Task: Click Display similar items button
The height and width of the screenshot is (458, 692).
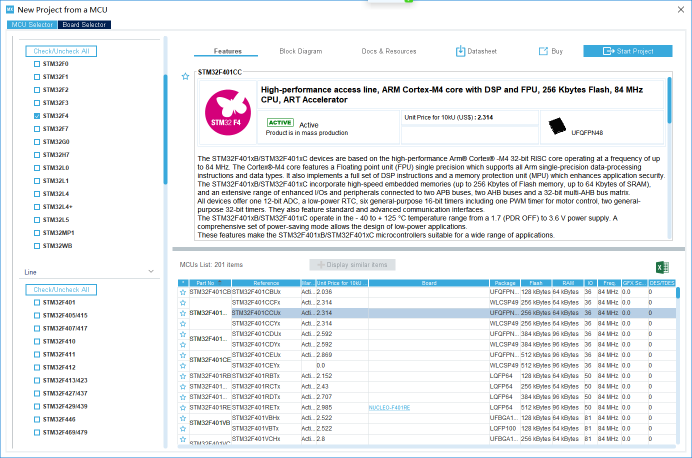Action: [352, 265]
